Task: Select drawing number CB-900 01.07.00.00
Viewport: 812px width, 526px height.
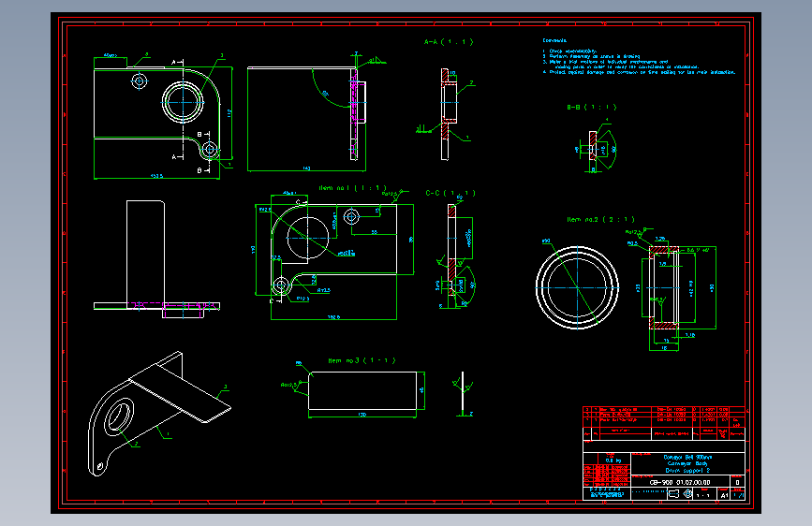Action: click(x=680, y=483)
